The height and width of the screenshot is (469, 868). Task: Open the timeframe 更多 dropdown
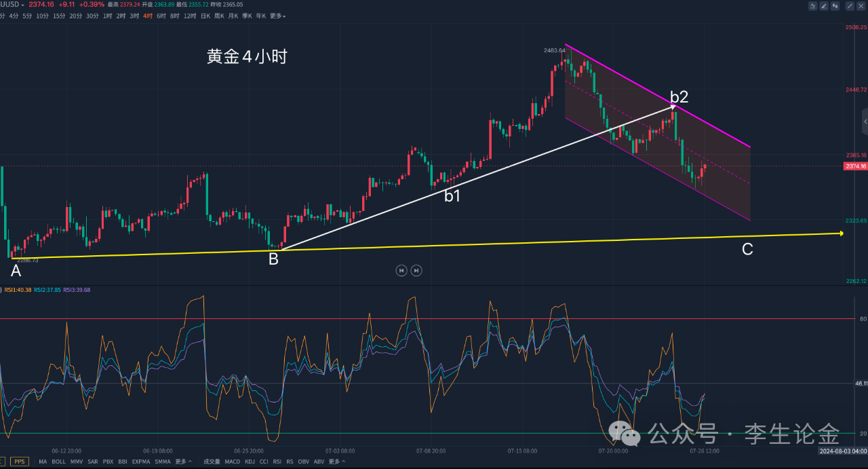pyautogui.click(x=277, y=16)
